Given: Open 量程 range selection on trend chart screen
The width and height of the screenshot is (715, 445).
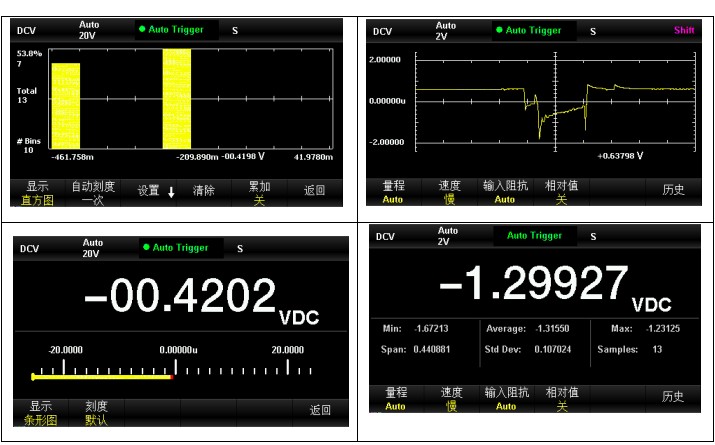Looking at the screenshot, I should click(394, 192).
